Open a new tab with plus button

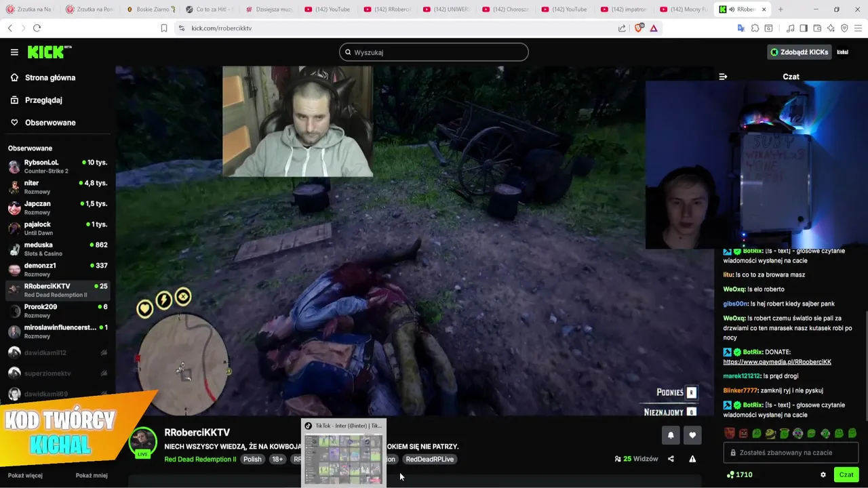click(x=781, y=9)
